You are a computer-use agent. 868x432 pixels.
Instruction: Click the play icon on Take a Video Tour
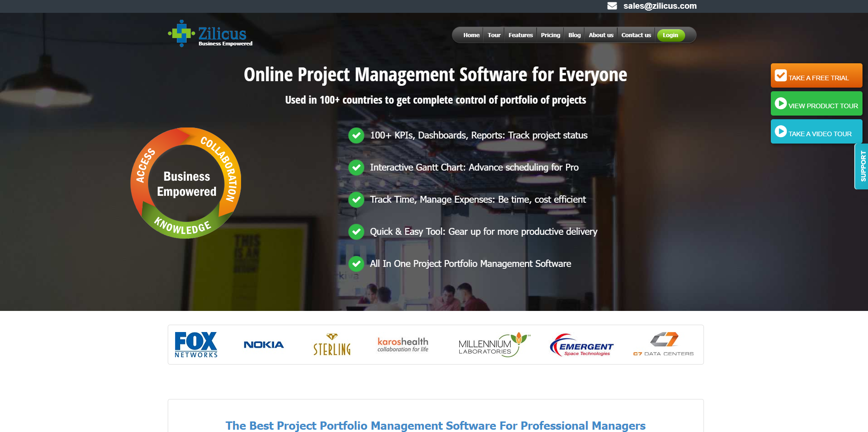coord(780,132)
